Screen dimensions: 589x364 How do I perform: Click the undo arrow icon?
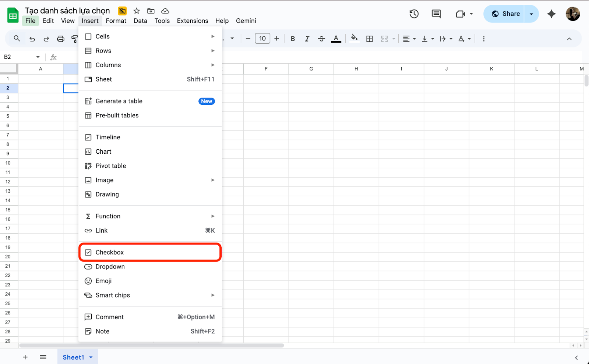point(32,39)
